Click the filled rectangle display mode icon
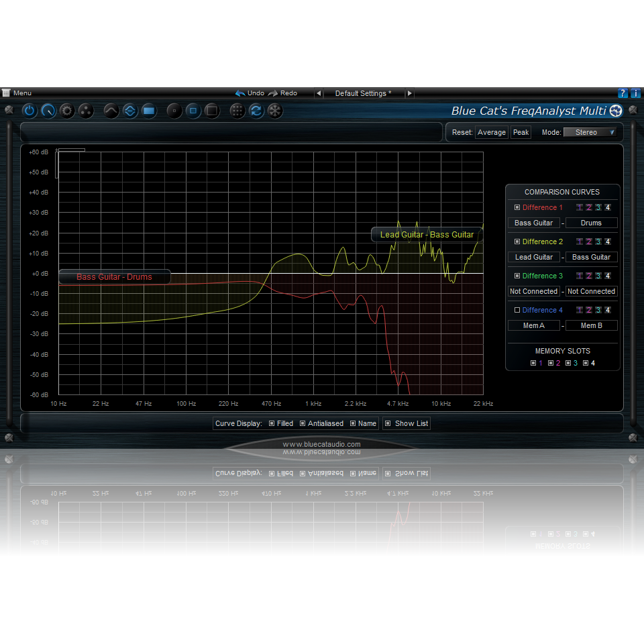 (148, 111)
